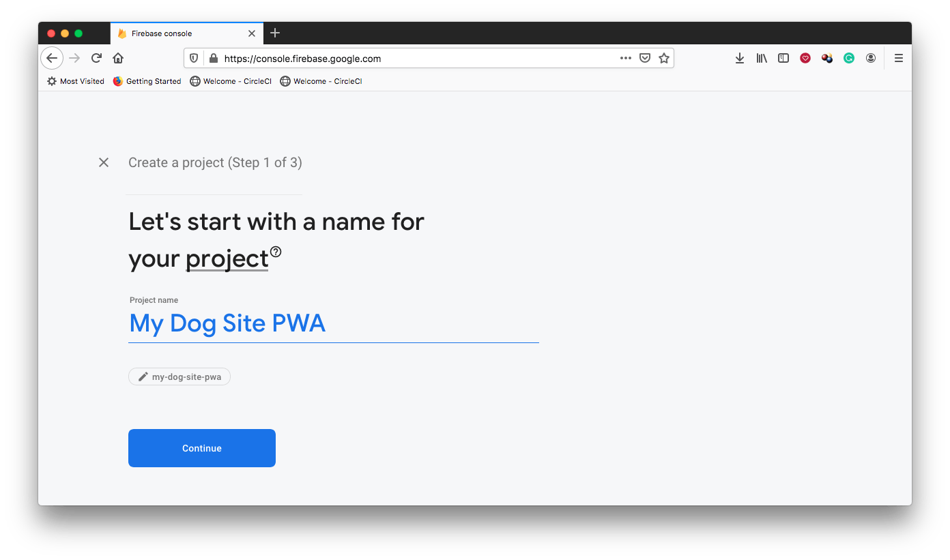Open the Firefox Library icon
The width and height of the screenshot is (950, 560).
[762, 58]
